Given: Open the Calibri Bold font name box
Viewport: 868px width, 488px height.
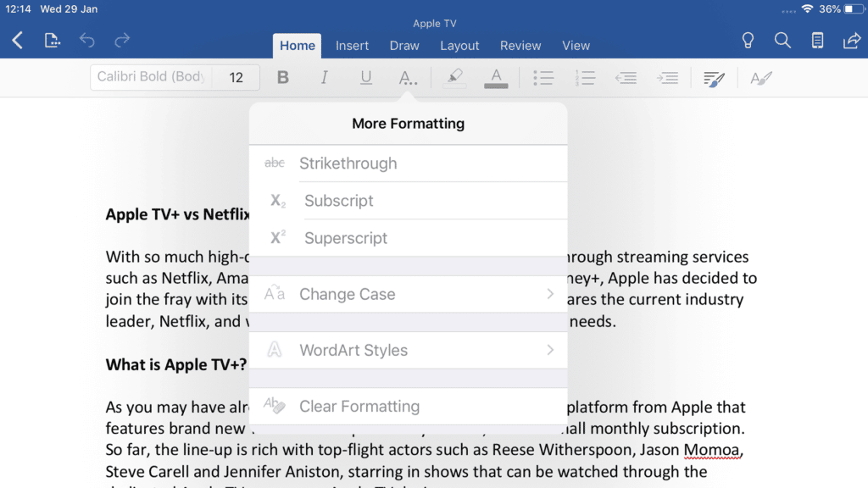Looking at the screenshot, I should pos(151,77).
